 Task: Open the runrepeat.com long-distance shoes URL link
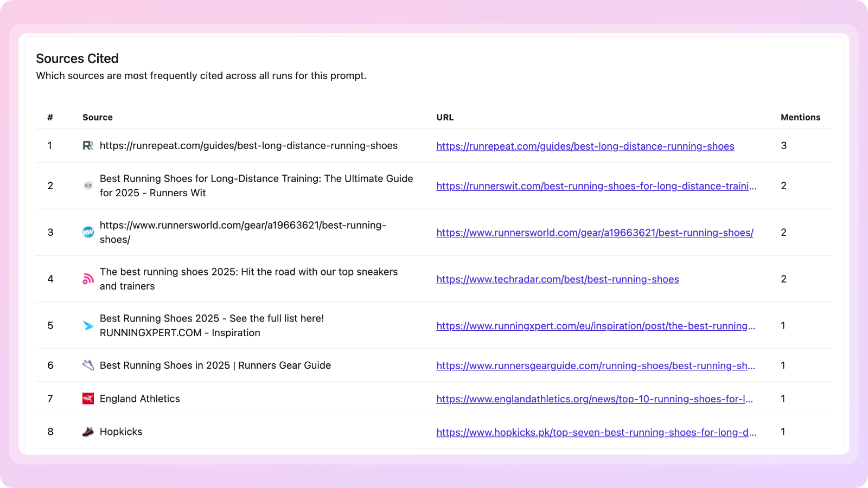[585, 146]
